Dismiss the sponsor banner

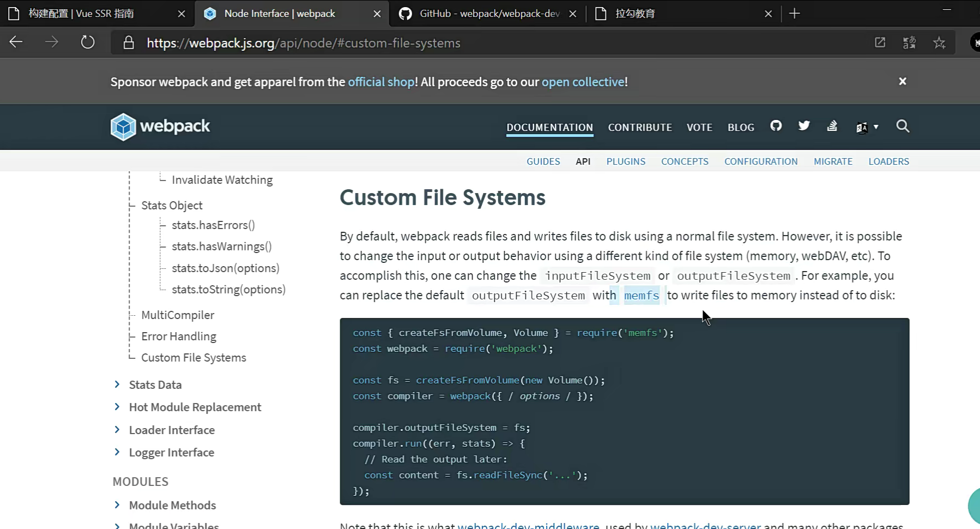pyautogui.click(x=902, y=81)
